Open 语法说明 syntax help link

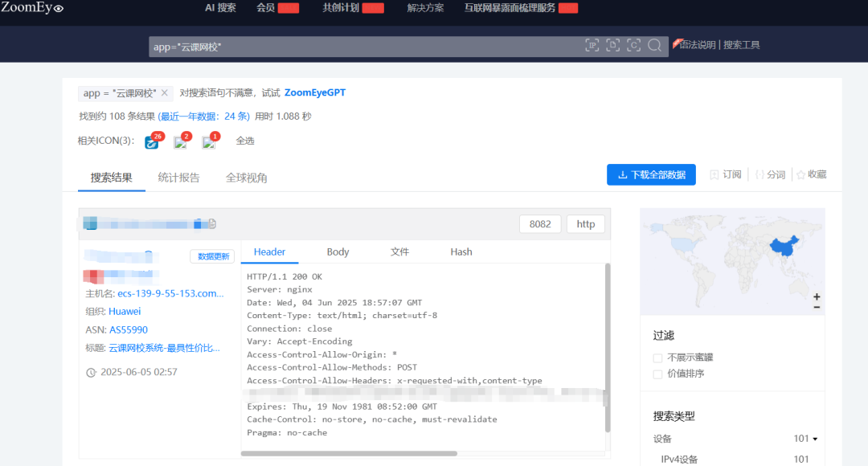pos(697,45)
